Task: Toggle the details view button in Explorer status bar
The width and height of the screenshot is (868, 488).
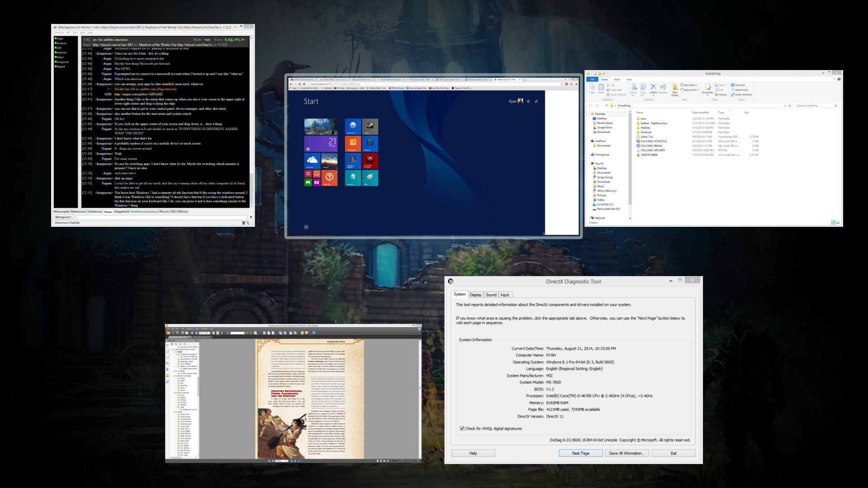Action: pyautogui.click(x=833, y=223)
